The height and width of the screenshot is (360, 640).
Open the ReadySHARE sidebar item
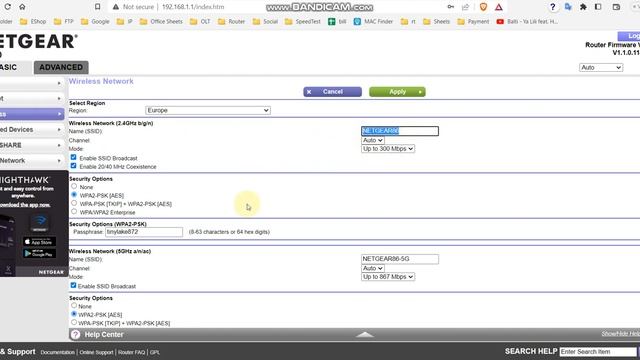click(x=31, y=145)
